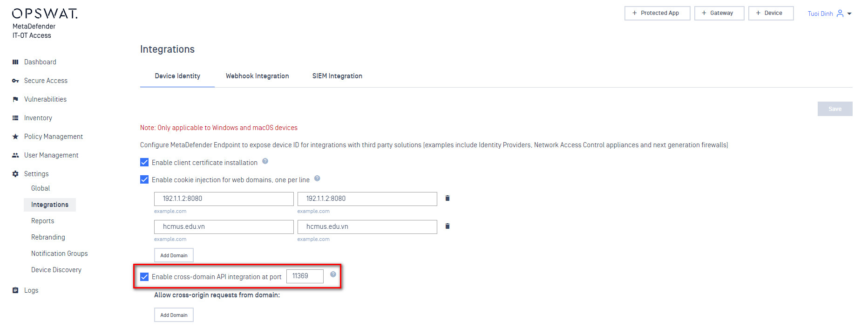The image size is (868, 336).
Task: Click the Integrations page heading
Action: 167,49
